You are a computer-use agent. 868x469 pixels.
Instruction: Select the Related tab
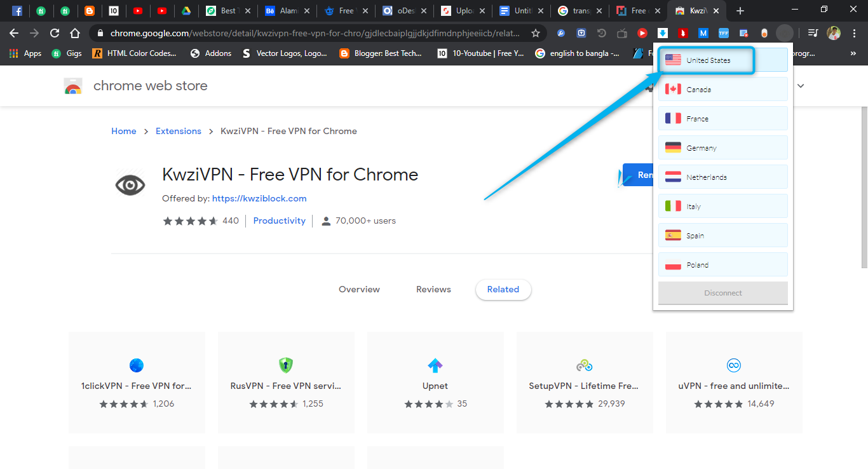tap(503, 289)
